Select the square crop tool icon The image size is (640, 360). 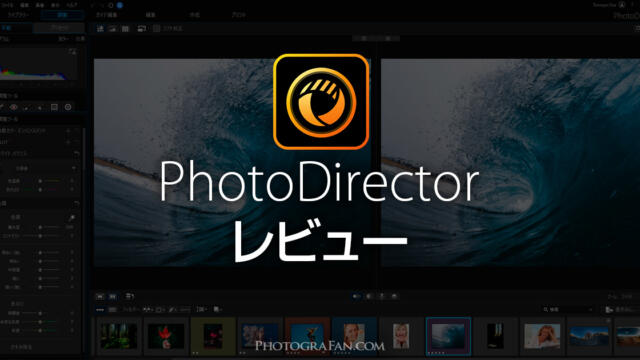click(x=54, y=107)
